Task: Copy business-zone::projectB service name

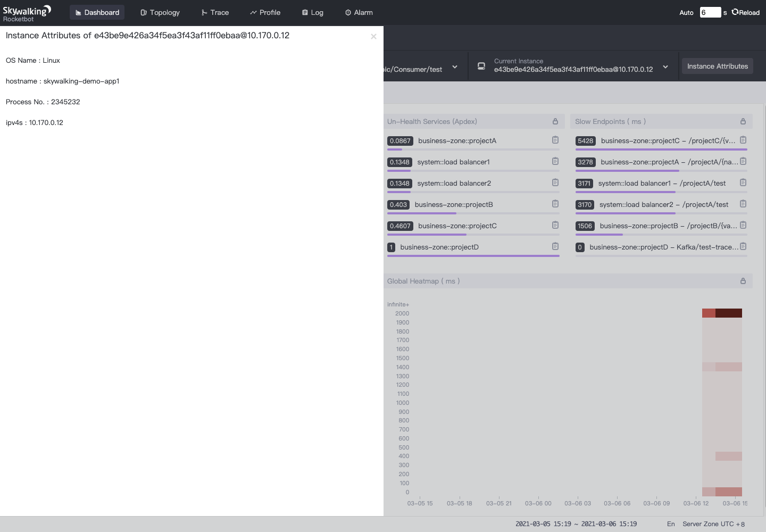Action: click(x=555, y=204)
